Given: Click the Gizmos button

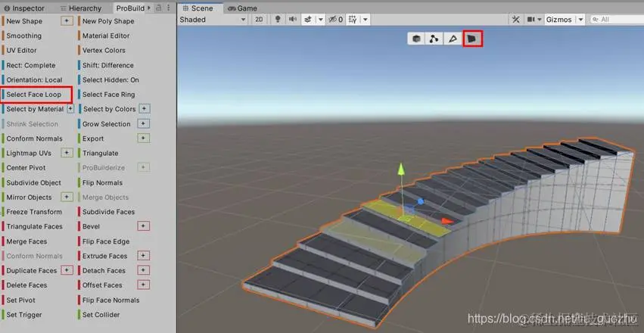Looking at the screenshot, I should pyautogui.click(x=558, y=19).
